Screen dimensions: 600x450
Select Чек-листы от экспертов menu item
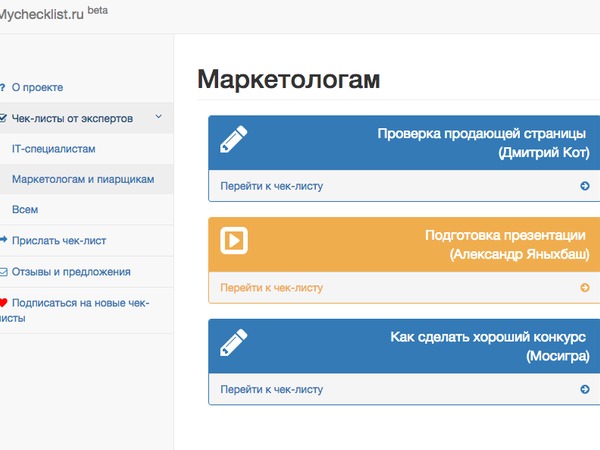[72, 119]
